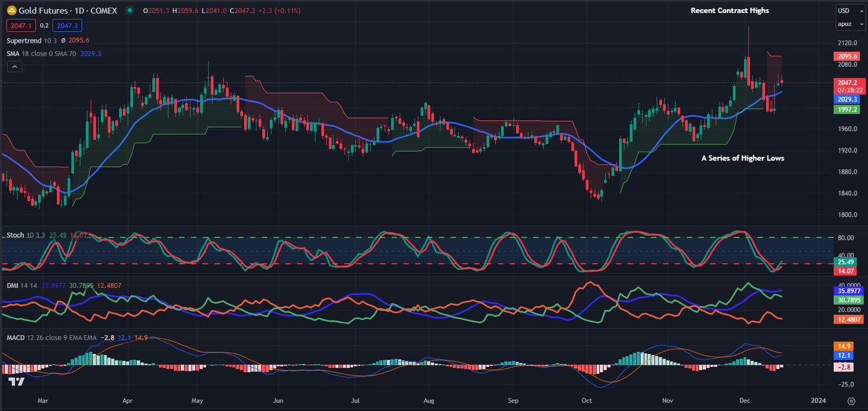Click the Supertrend ø value marker
Screen dimensions: 868x411
coord(63,40)
